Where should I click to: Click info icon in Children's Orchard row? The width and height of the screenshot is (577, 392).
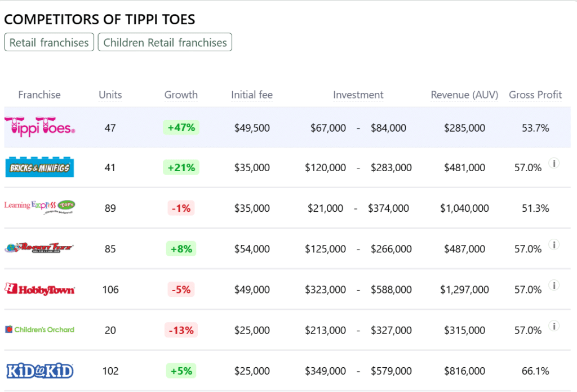pyautogui.click(x=554, y=326)
